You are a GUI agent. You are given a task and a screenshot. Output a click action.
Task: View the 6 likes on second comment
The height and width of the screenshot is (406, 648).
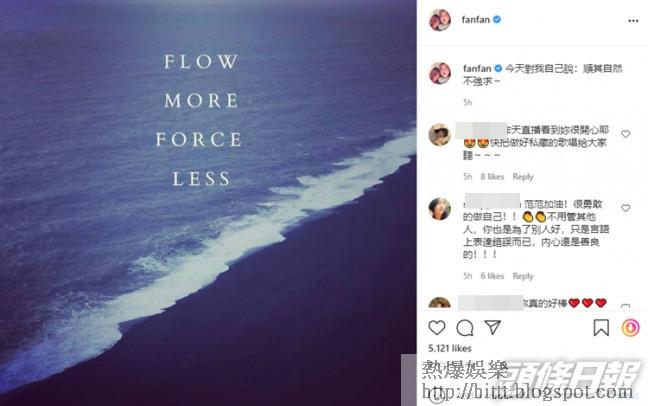[x=492, y=276]
